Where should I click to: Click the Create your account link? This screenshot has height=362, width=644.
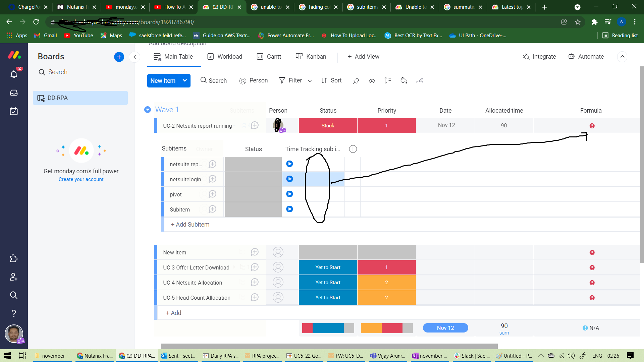(x=81, y=179)
